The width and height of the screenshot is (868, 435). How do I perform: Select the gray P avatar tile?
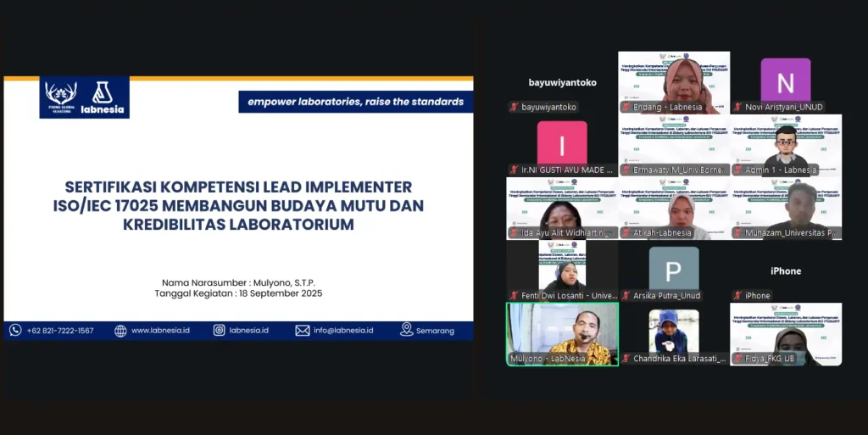673,270
